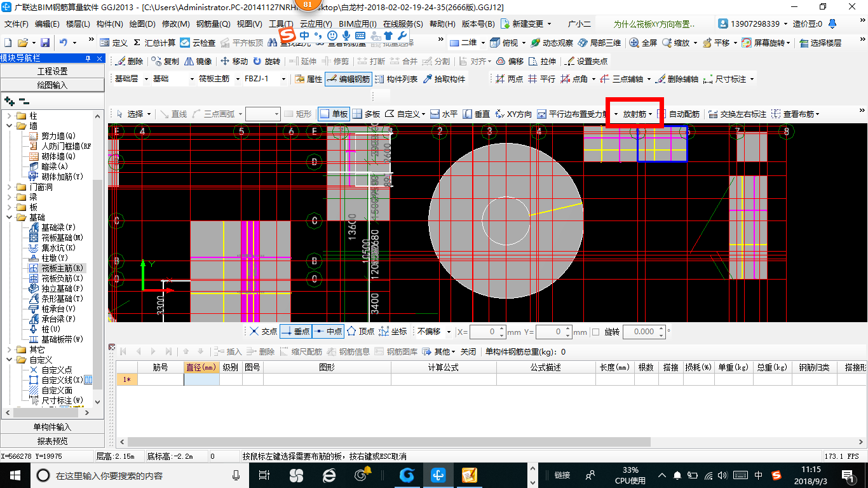Select 两点 two-point auxiliary axis tool

tap(508, 79)
